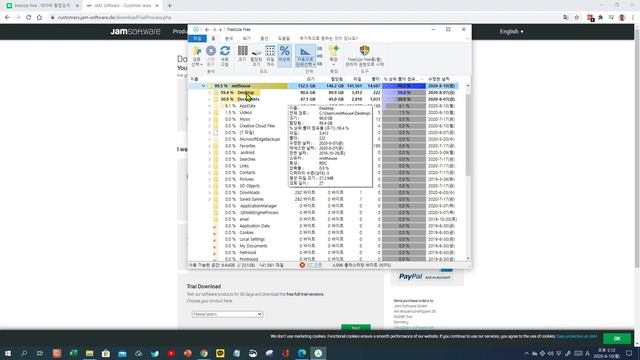
Task: Open Microsoft Edge from the taskbar
Action: click(x=302, y=353)
